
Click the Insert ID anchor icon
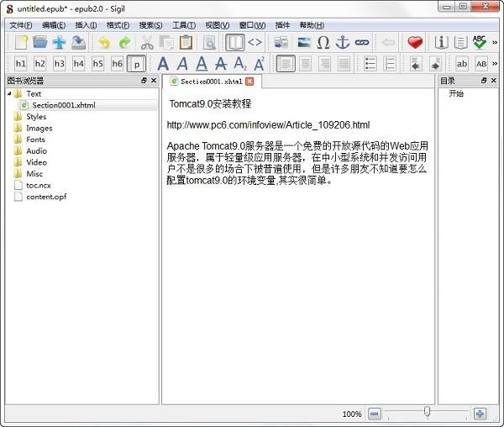[x=343, y=42]
